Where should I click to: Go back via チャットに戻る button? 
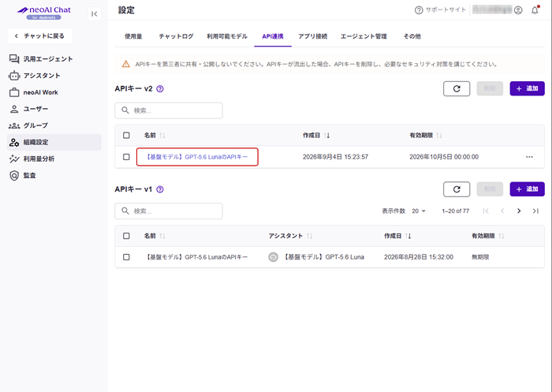point(39,36)
